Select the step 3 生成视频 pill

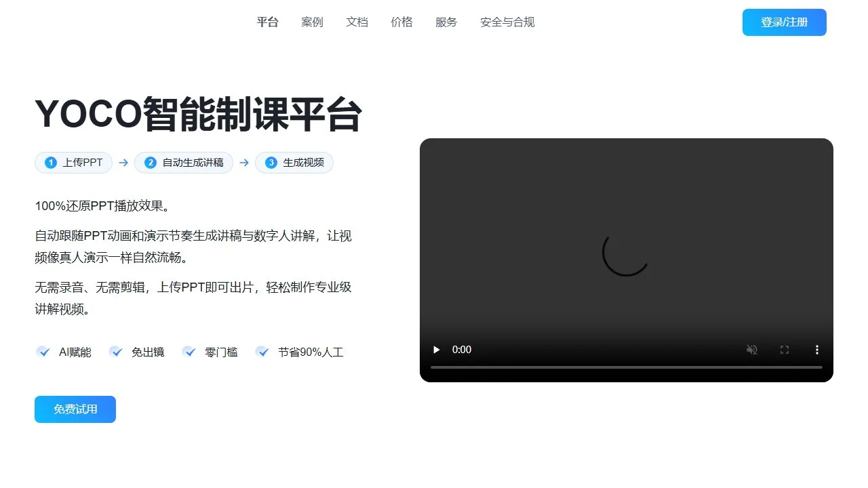pyautogui.click(x=294, y=163)
